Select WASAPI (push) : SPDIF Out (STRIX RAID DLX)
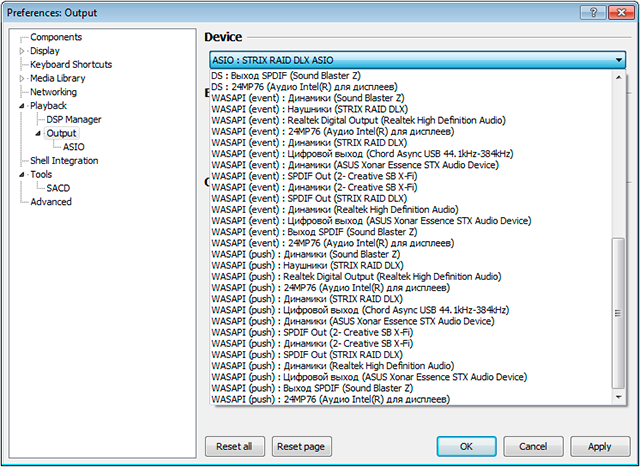The image size is (640, 467). coord(411,355)
